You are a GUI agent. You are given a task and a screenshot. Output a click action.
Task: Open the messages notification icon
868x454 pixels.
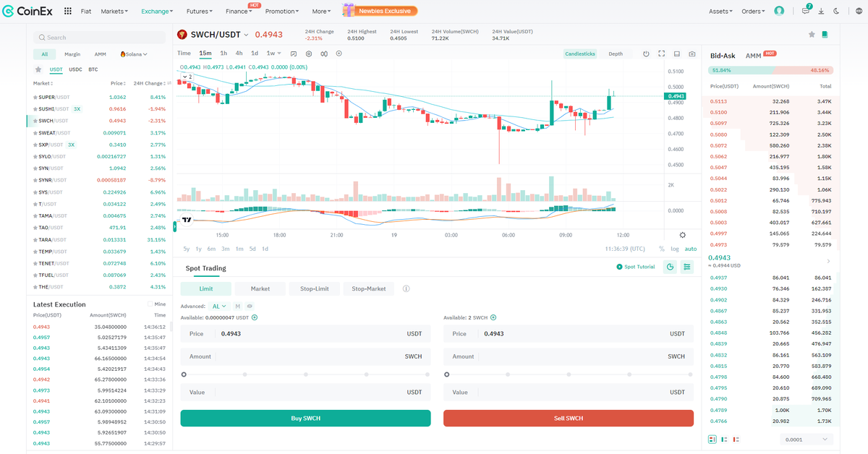(x=807, y=11)
